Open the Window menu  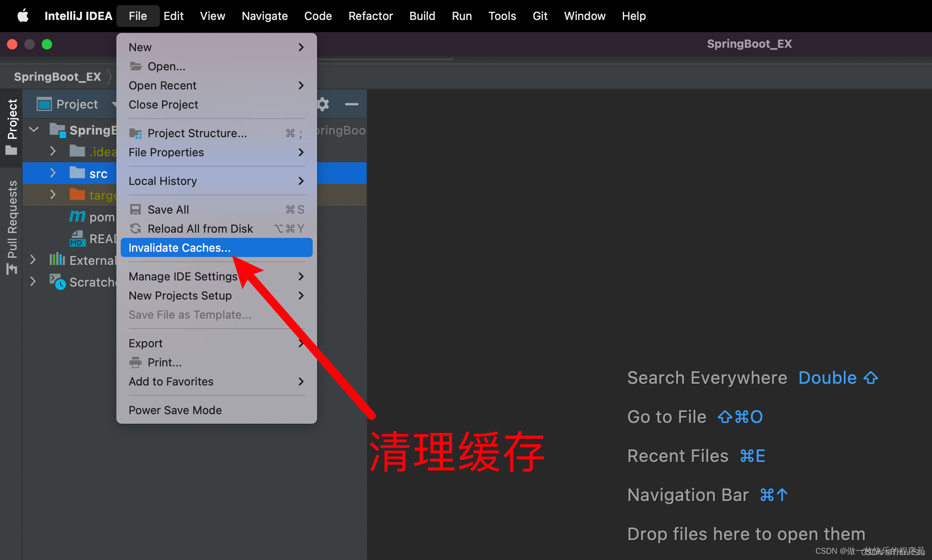click(585, 16)
